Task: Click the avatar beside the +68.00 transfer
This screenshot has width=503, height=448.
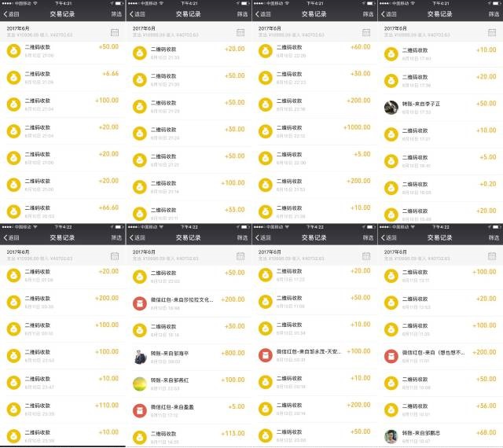Action: (x=391, y=435)
